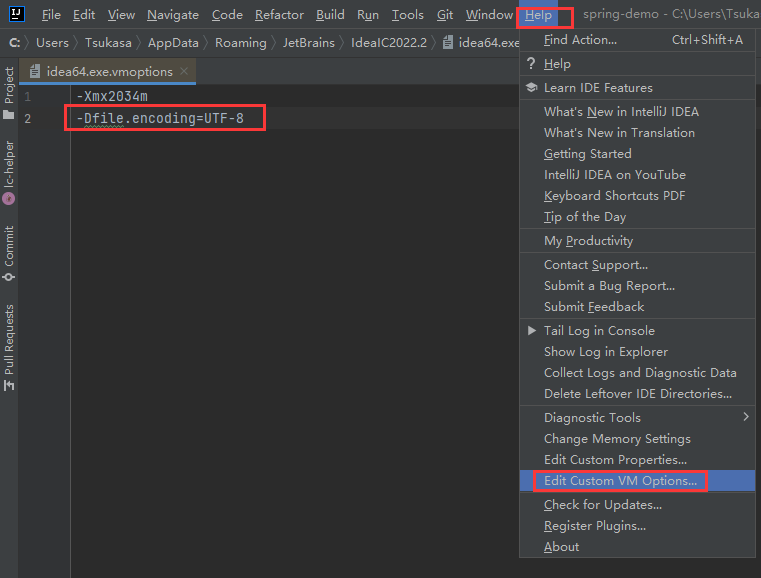Open the Project tool window
Viewport: 761px width, 578px height.
9,93
